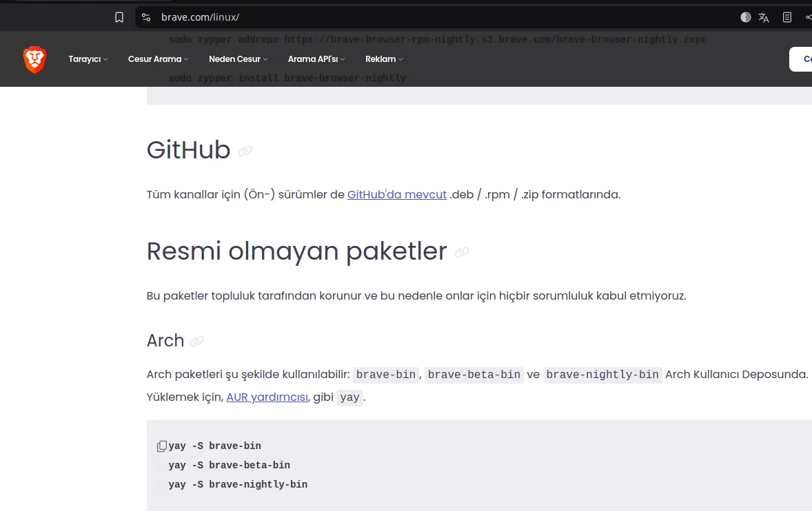
Task: Expand the Neden Cesur navigation menu
Action: (238, 59)
